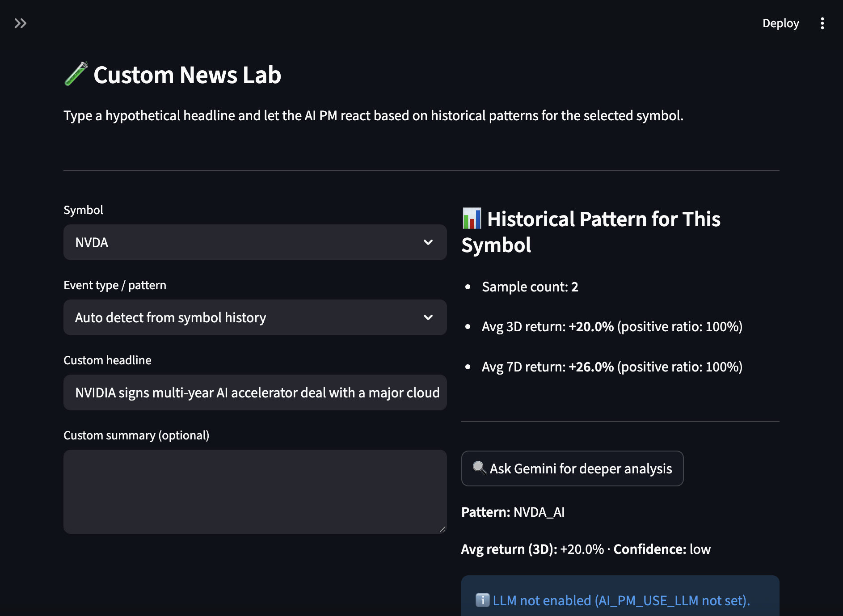Click the 'Event type / pattern' label
Image resolution: width=843 pixels, height=616 pixels.
[x=115, y=285]
